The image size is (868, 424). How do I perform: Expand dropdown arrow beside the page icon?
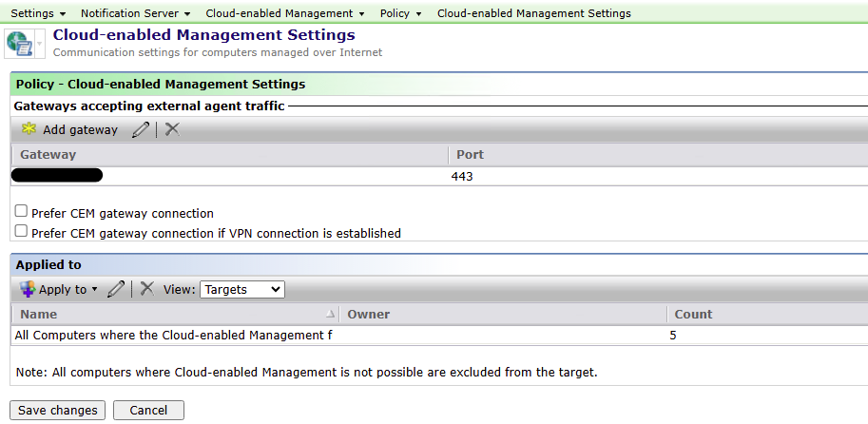(40, 45)
